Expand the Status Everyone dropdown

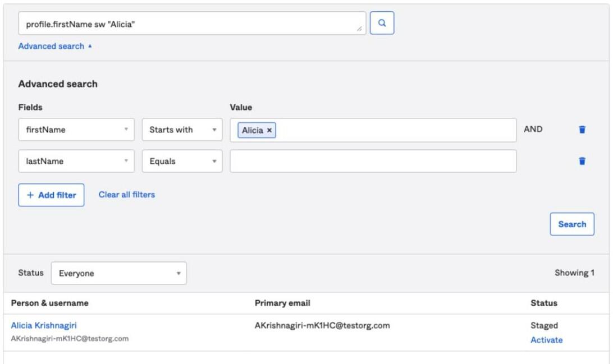[x=118, y=274]
